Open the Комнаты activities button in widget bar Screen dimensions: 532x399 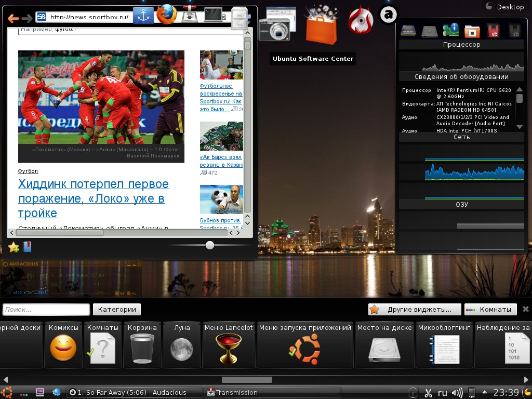[490, 310]
